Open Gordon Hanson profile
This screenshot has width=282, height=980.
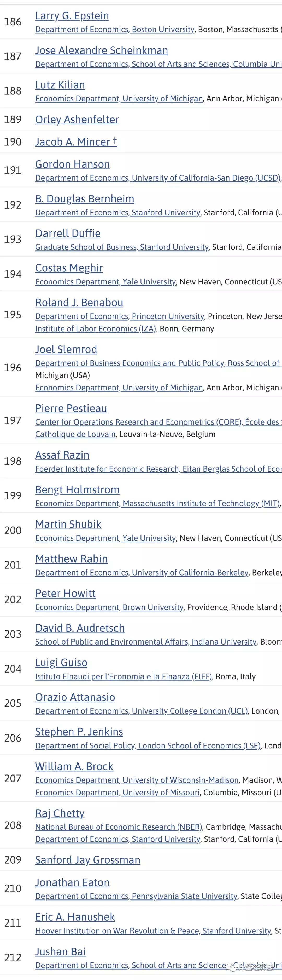click(x=72, y=164)
